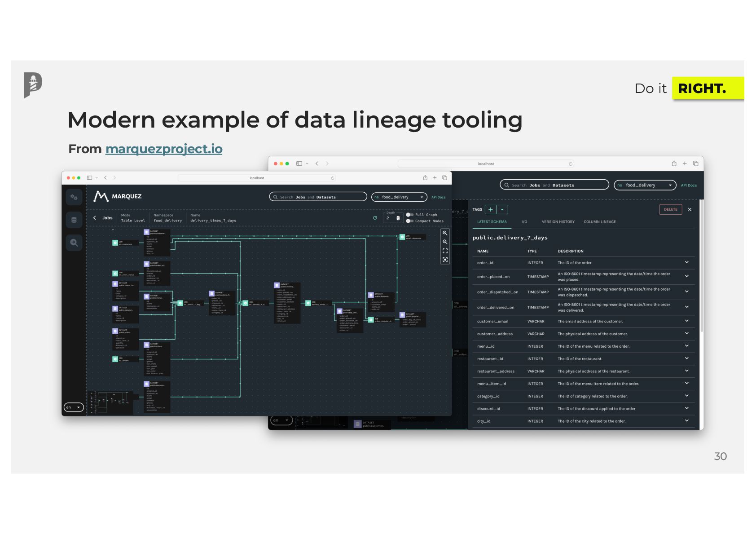Expand the order_id schema row

pyautogui.click(x=686, y=262)
